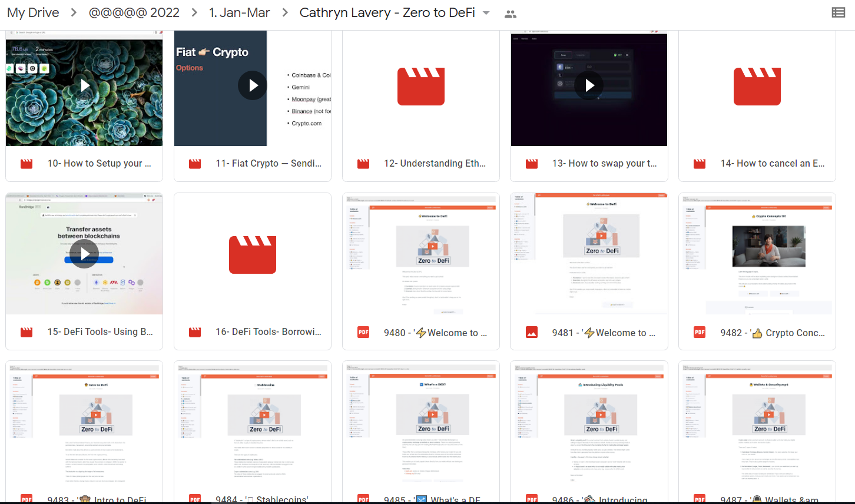The image size is (855, 504).
Task: Click image file icon beside 9481 Welcome to
Action: pyautogui.click(x=532, y=332)
